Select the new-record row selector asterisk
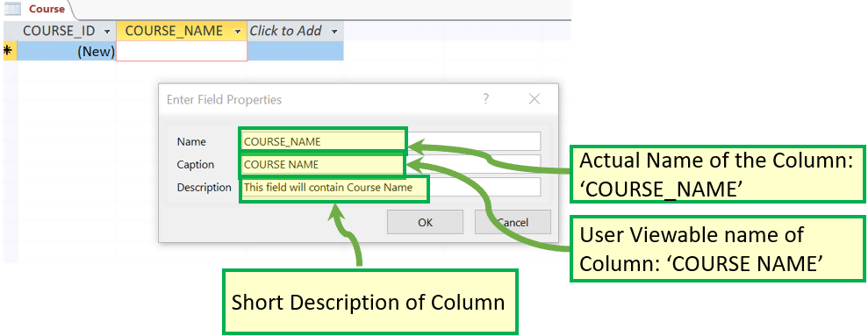 [10, 51]
